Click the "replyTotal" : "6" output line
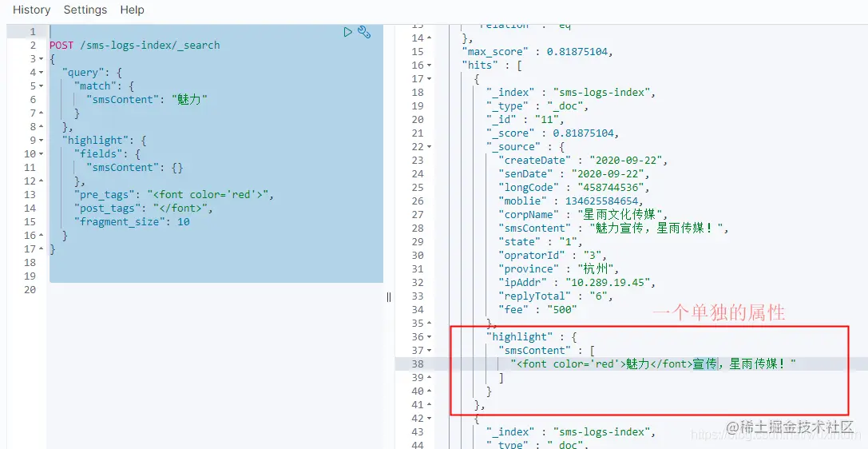Image resolution: width=868 pixels, height=449 pixels. (x=556, y=296)
